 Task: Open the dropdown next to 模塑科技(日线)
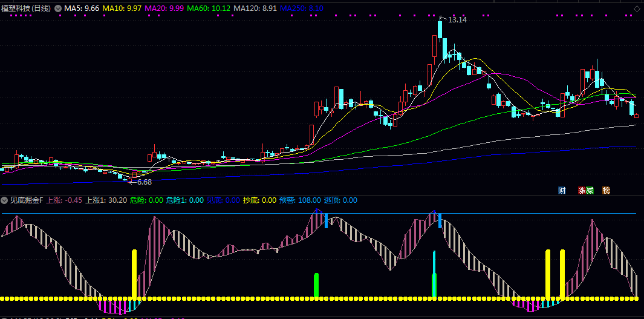pos(58,8)
